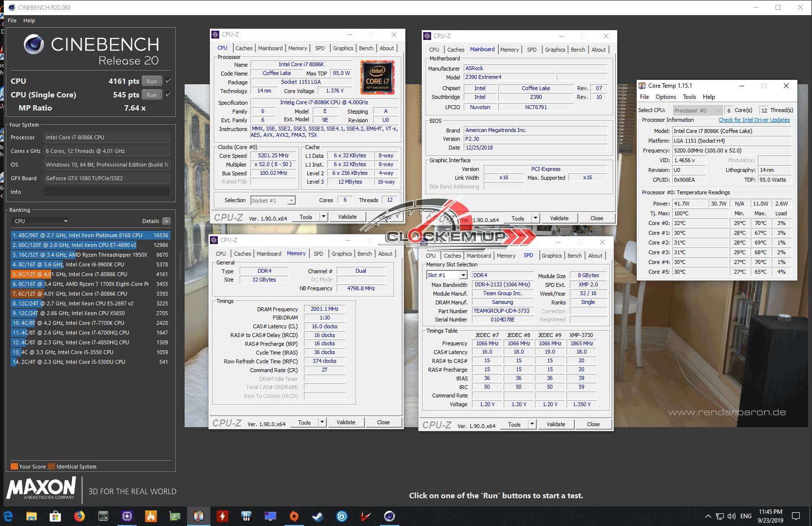Click the Core Temp thermometer taskbar icon
The image size is (812, 526).
coord(198,516)
